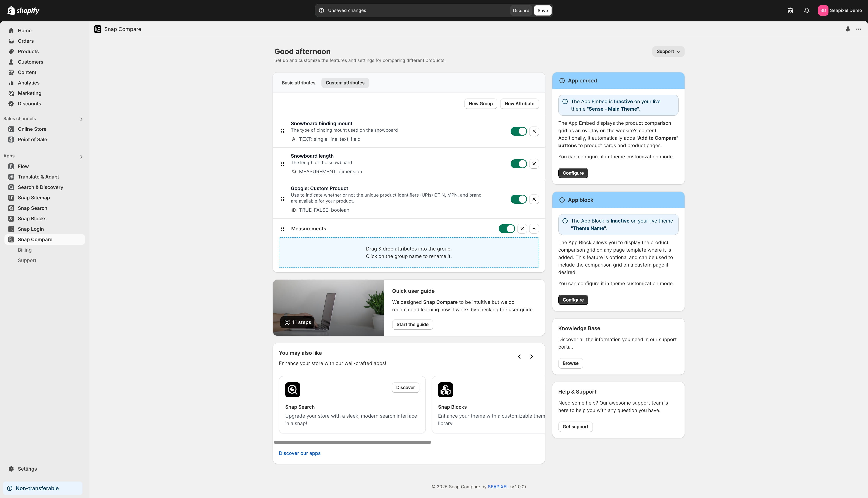This screenshot has width=868, height=498.
Task: Open the Support dropdown
Action: [667, 51]
